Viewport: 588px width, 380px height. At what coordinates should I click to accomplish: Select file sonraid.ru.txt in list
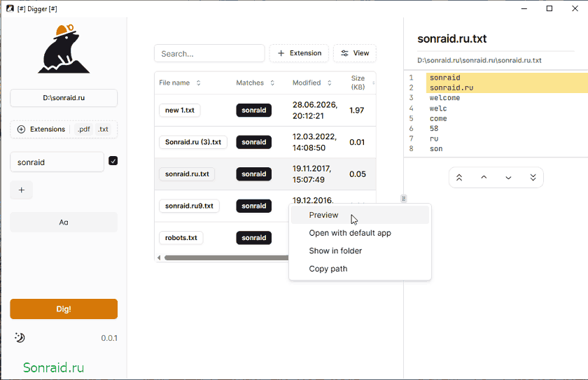pyautogui.click(x=187, y=174)
